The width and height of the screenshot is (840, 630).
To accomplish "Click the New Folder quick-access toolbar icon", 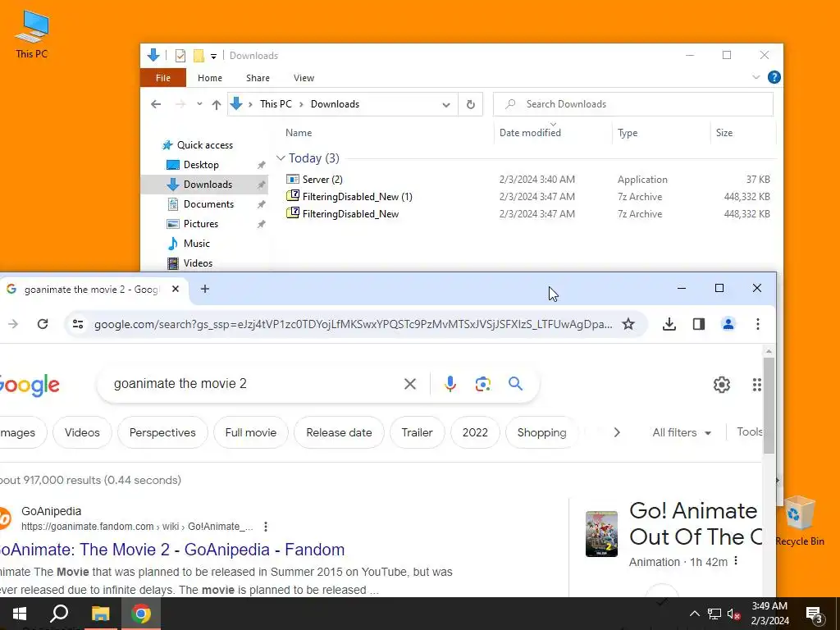I will coord(199,55).
